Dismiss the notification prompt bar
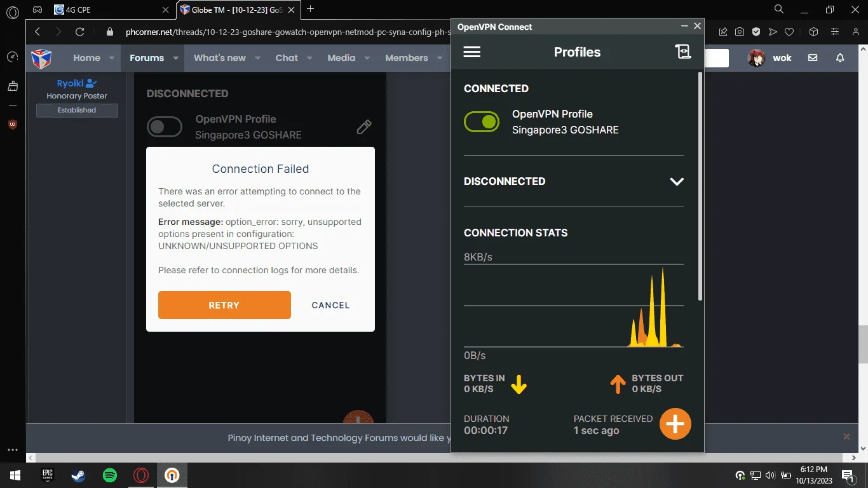Viewport: 868px width, 488px height. 846,437
